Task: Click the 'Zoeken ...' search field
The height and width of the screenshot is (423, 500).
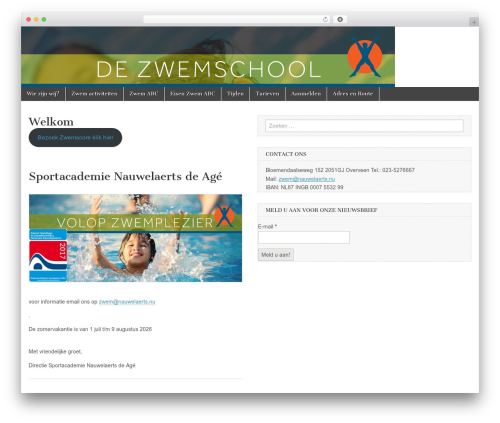Action: click(x=364, y=126)
